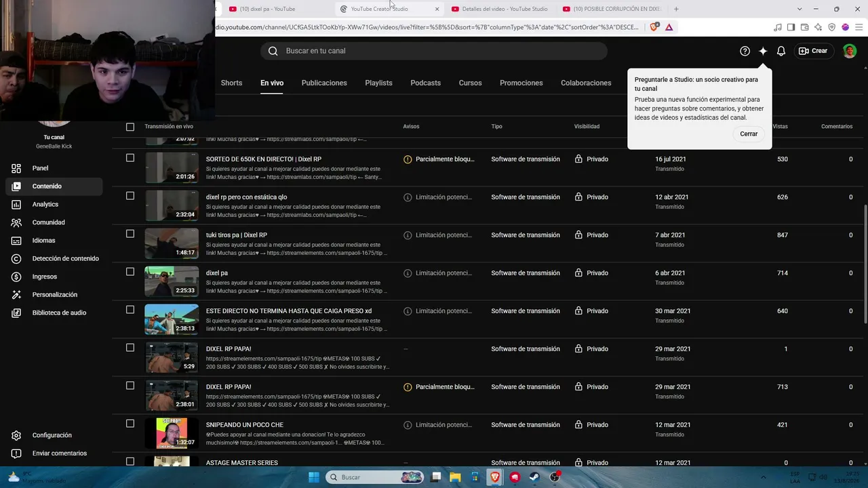Open the Brave Leo AI icon

818,27
